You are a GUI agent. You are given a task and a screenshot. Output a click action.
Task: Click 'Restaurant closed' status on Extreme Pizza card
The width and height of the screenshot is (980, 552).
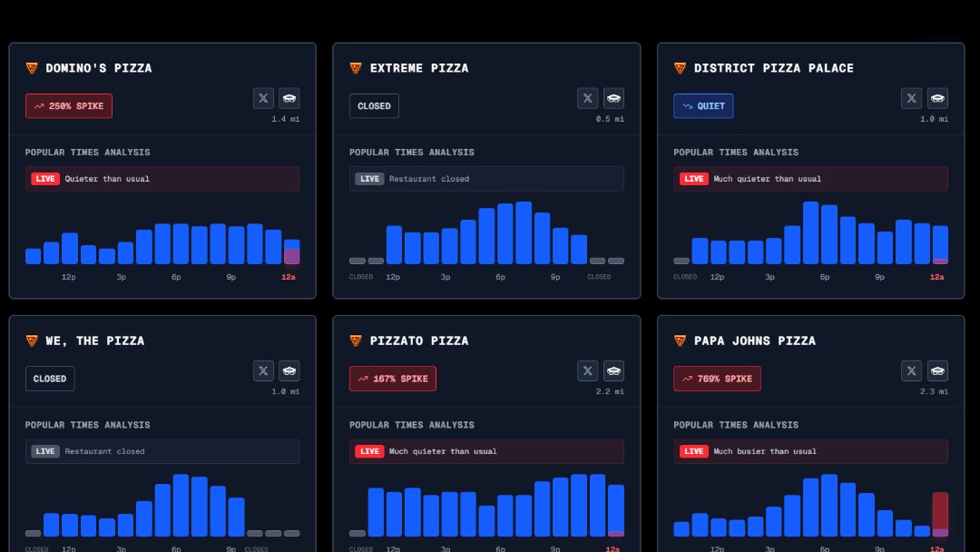(x=428, y=179)
